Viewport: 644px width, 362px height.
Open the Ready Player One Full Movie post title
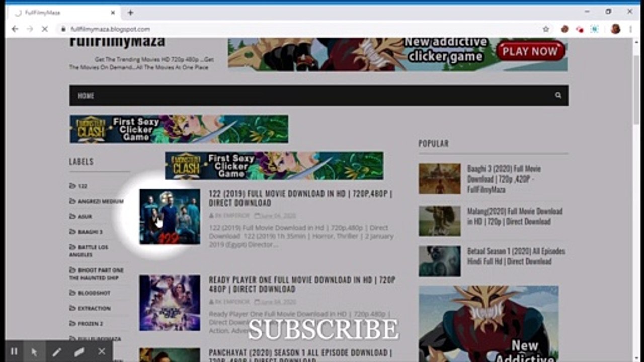pos(302,284)
